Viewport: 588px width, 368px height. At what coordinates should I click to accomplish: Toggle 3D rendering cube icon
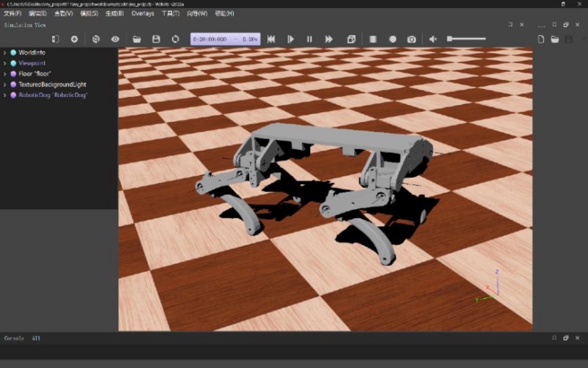pos(351,39)
